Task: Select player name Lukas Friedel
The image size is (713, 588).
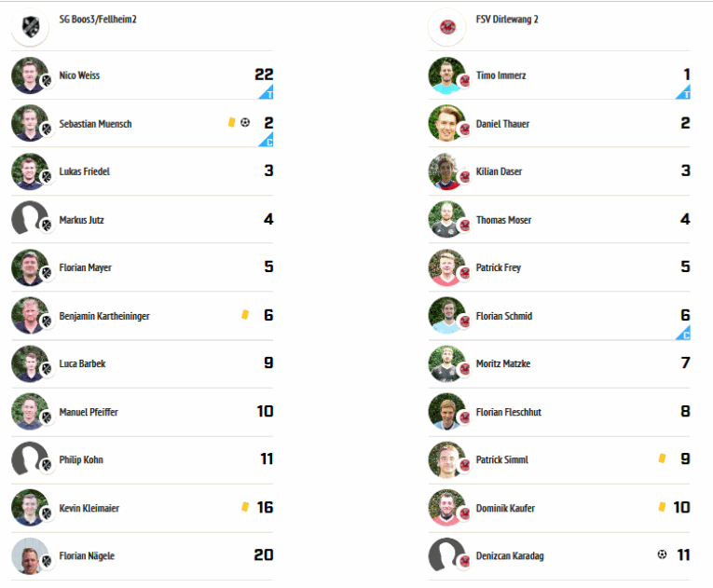Action: [85, 171]
